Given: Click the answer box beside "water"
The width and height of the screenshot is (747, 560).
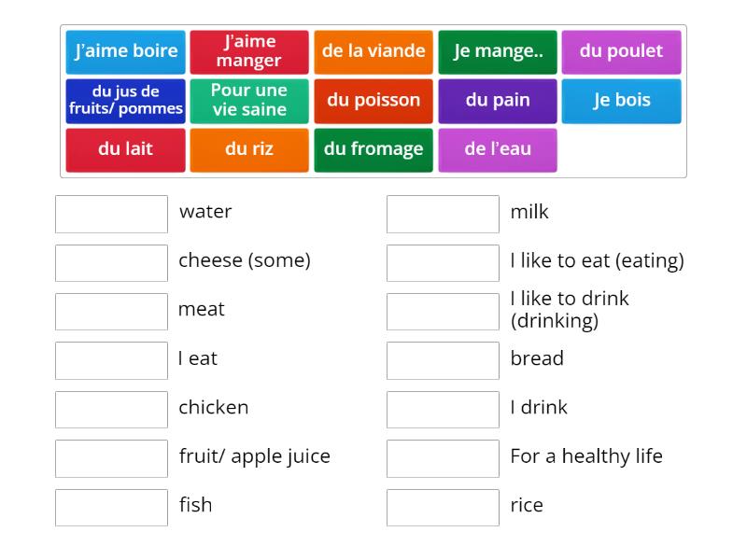Looking at the screenshot, I should pyautogui.click(x=111, y=214).
